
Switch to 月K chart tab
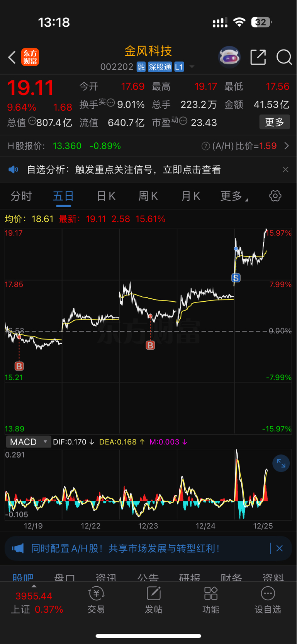(191, 196)
